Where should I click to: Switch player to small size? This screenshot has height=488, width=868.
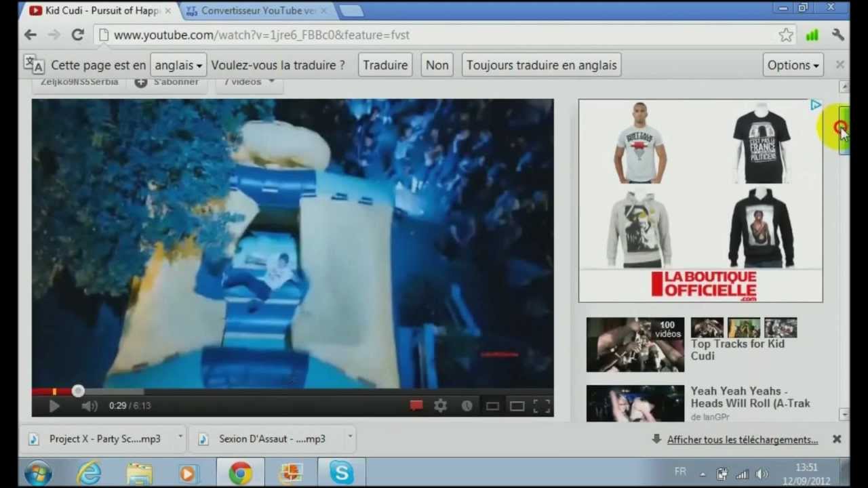(492, 406)
